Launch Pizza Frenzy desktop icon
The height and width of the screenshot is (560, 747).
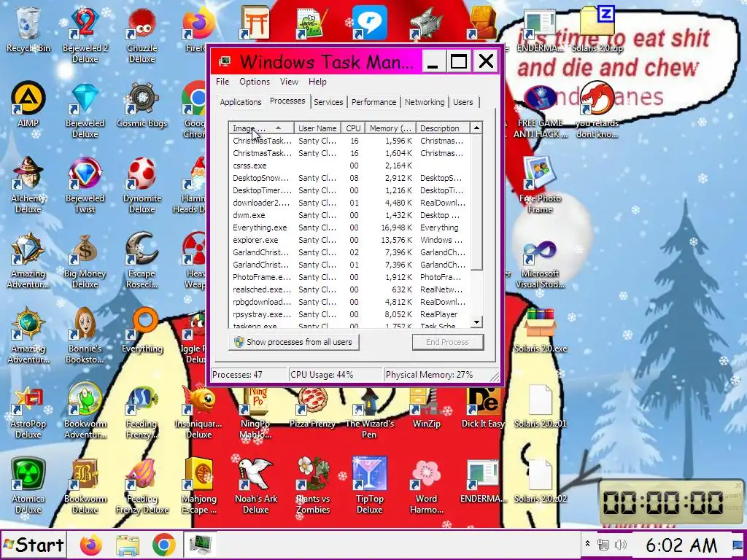(312, 408)
